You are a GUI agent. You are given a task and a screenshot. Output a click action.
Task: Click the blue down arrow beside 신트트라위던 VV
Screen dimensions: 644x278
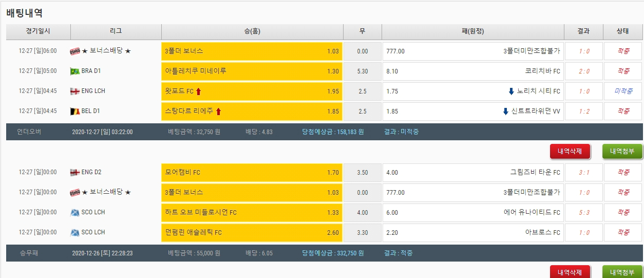coord(505,112)
